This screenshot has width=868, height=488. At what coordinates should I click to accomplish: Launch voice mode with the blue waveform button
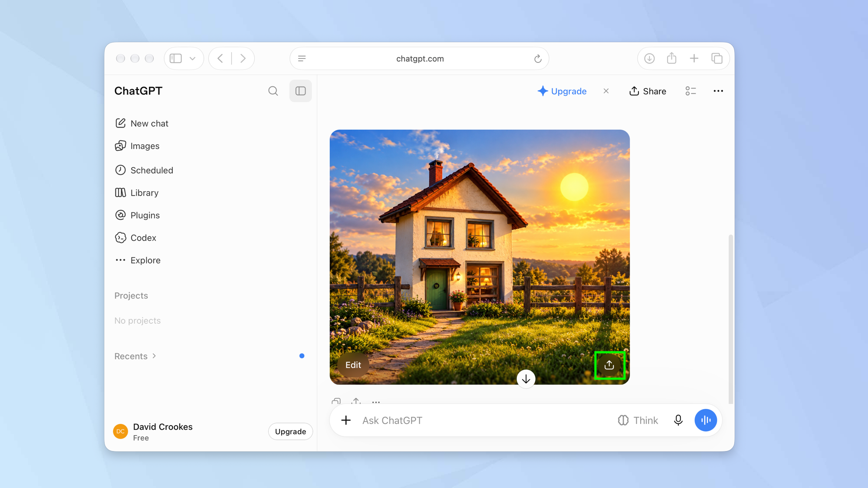(706, 420)
